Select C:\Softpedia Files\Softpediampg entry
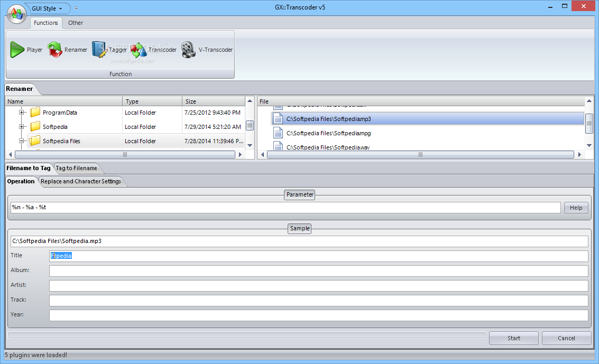This screenshot has height=364, width=599. pos(328,133)
